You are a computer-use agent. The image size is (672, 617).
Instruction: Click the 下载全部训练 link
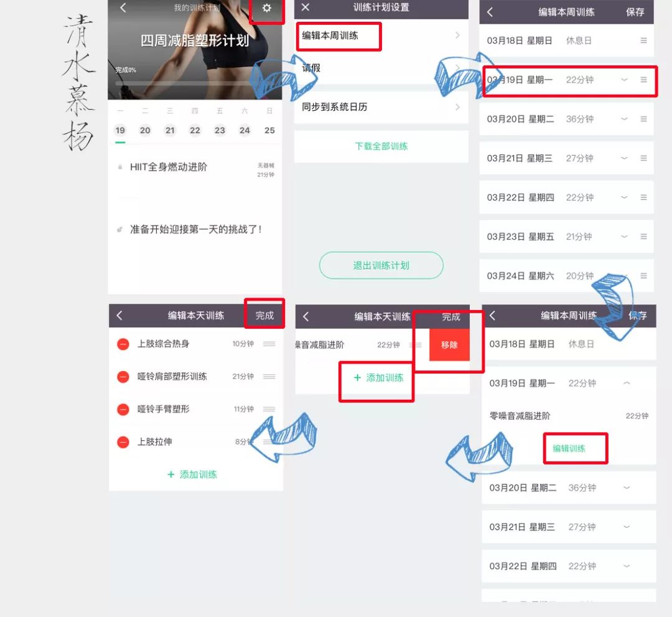click(381, 146)
